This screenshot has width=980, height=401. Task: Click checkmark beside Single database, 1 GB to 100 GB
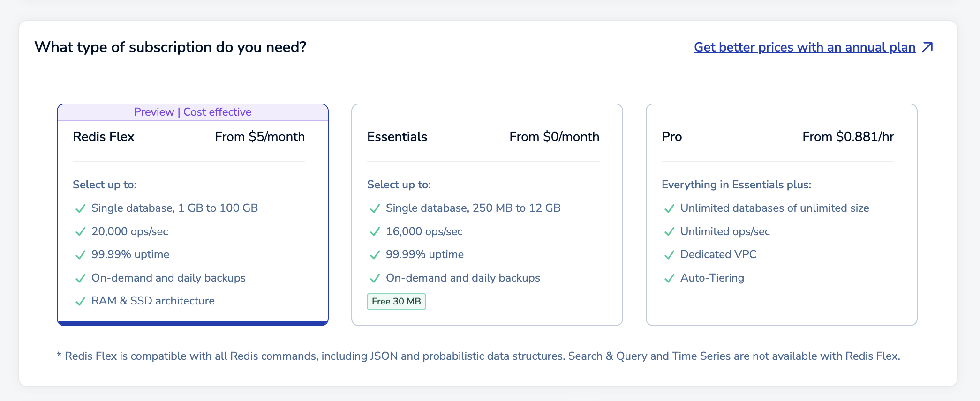(x=81, y=208)
